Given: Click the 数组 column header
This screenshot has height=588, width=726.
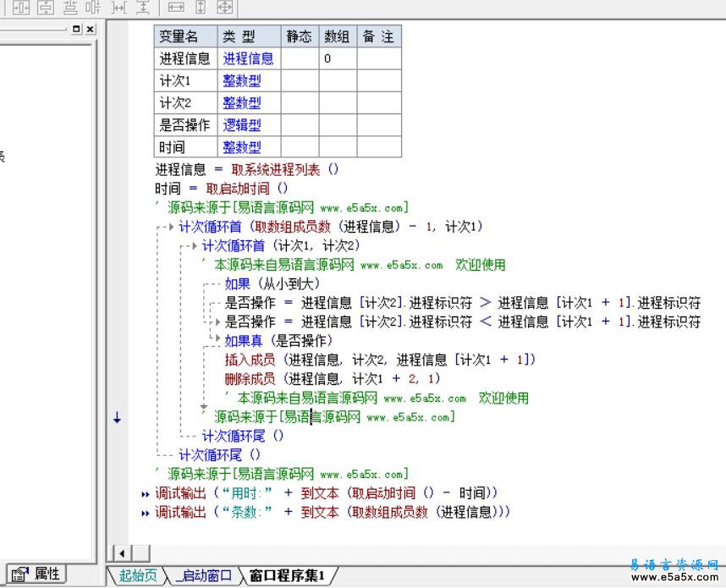Looking at the screenshot, I should tap(338, 36).
